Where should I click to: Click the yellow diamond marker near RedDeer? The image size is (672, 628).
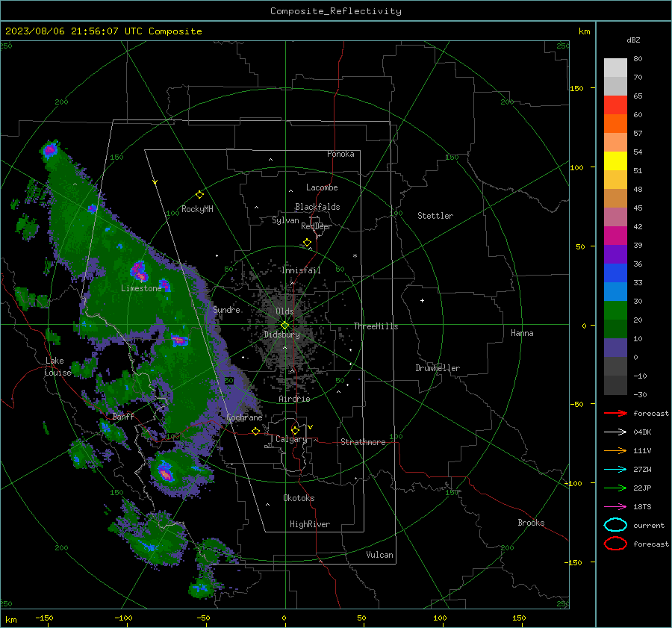coord(307,243)
